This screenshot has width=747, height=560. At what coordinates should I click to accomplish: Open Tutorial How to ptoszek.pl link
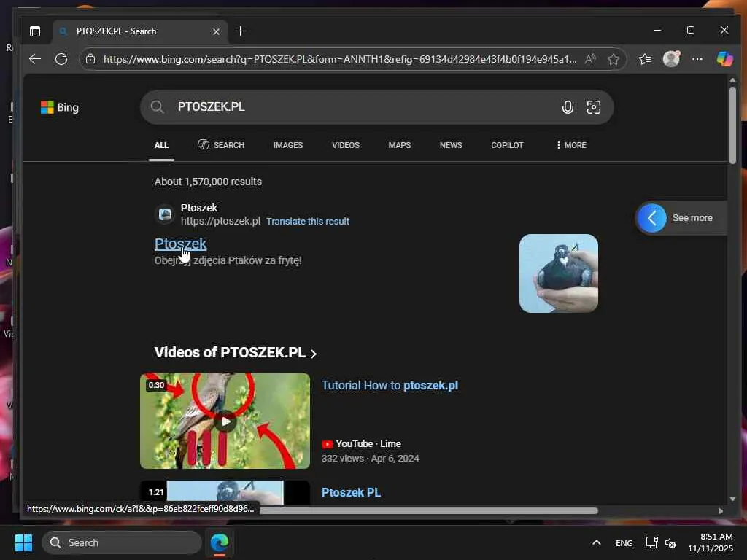(390, 385)
